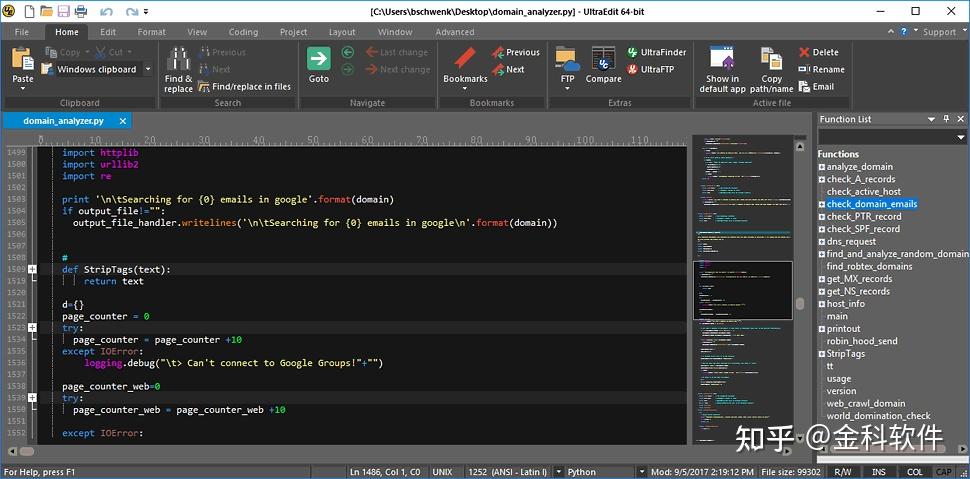Expand the analyze_domain function node
970x479 pixels.
822,167
